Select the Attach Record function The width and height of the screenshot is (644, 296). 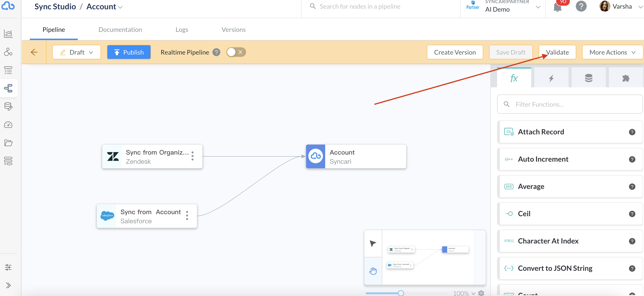point(570,132)
